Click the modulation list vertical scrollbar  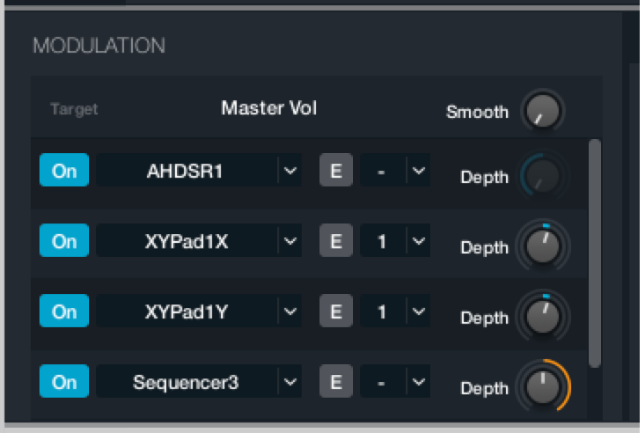(594, 250)
